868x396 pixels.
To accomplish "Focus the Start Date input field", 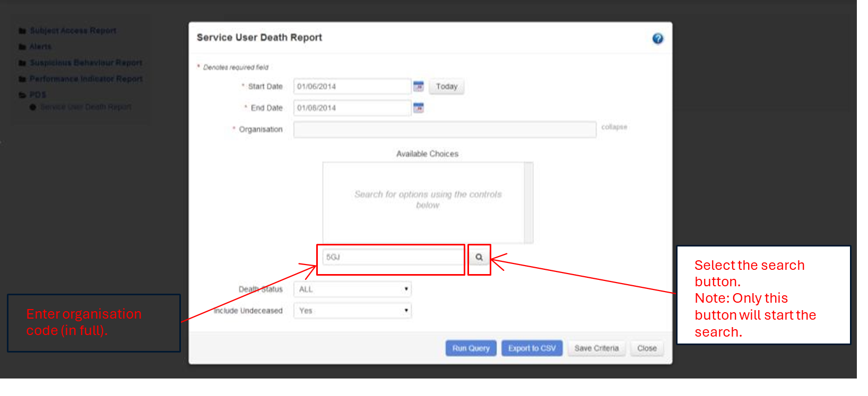I will point(352,86).
